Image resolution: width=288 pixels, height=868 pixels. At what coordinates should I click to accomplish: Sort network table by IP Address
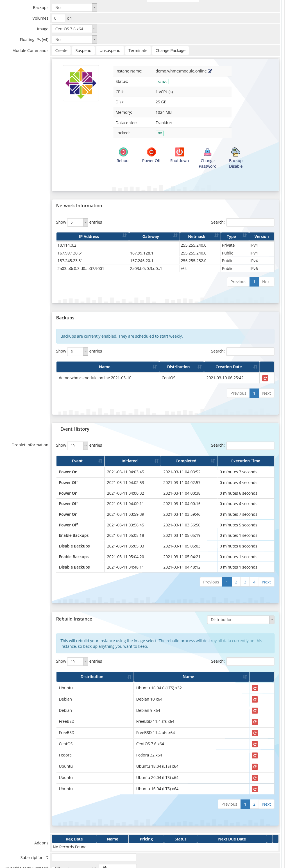coord(92,237)
